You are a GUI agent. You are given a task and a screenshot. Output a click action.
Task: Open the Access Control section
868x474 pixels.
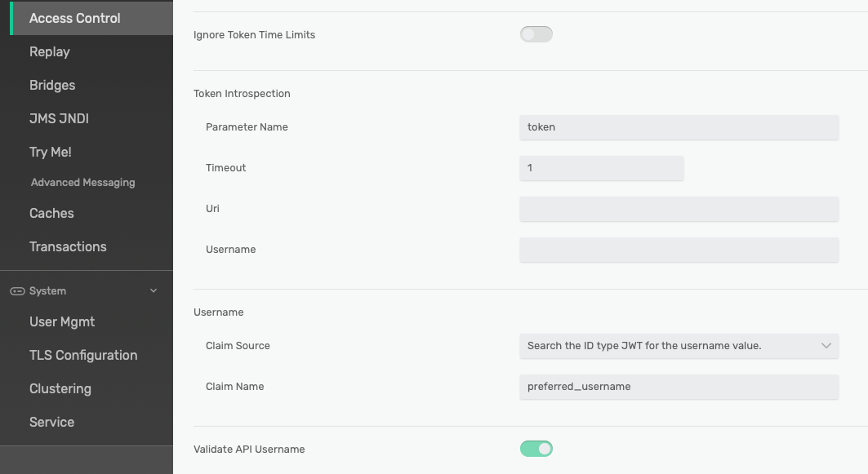[x=91, y=18]
